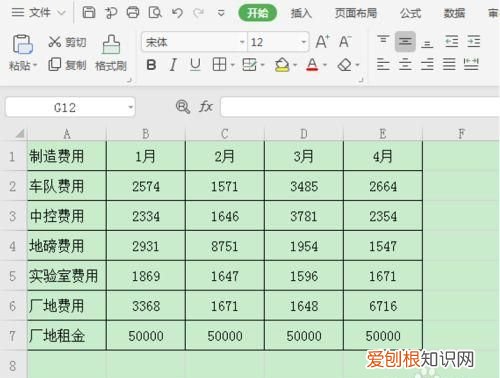The width and height of the screenshot is (500, 378).
Task: Select cell with value 8751
Action: click(225, 246)
